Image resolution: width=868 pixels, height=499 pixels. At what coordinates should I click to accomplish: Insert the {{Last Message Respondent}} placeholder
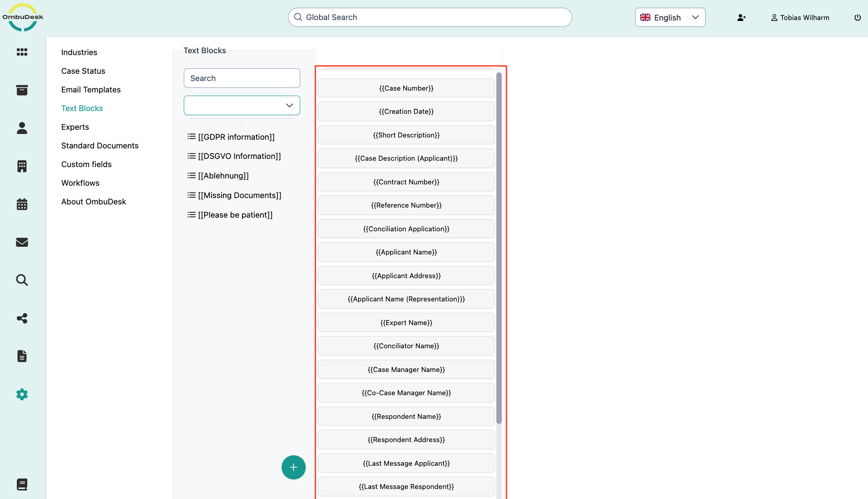point(406,487)
